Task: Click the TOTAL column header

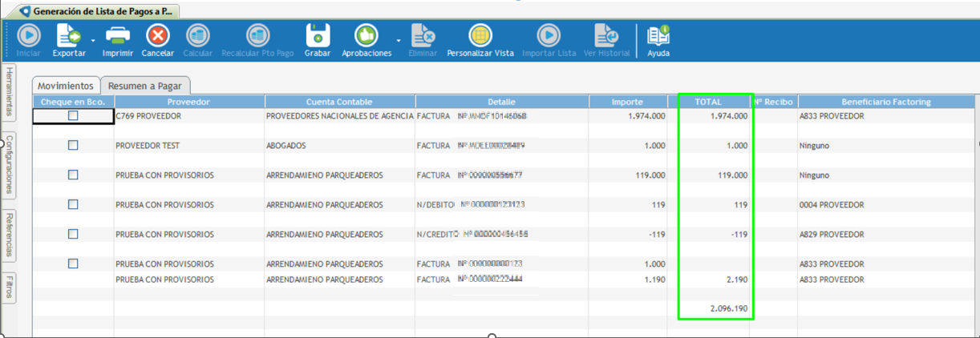Action: click(708, 102)
